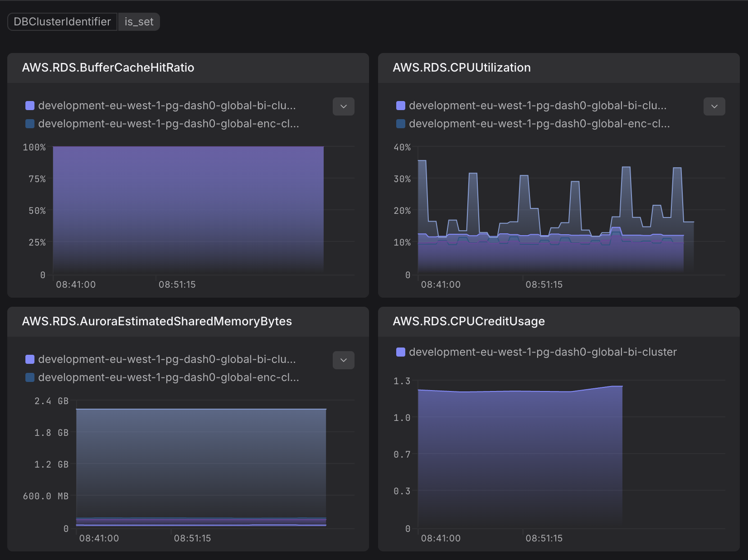Image resolution: width=748 pixels, height=560 pixels.
Task: Click blue enc-cl swatch in CPUUtilization legend
Action: click(x=401, y=124)
